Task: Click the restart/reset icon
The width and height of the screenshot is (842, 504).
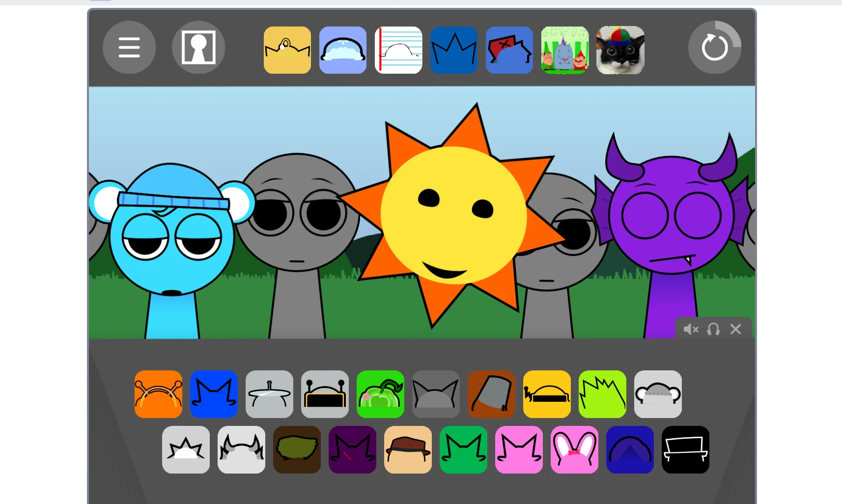Action: click(x=714, y=47)
